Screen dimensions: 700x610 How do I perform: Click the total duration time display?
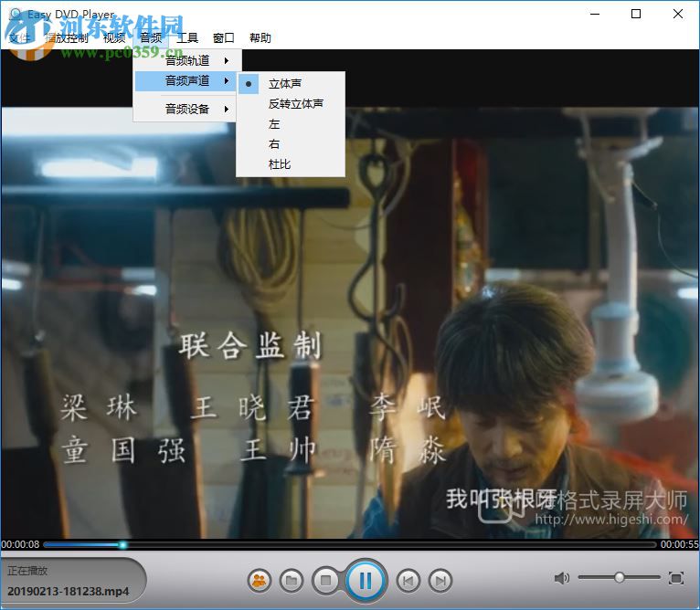point(680,544)
